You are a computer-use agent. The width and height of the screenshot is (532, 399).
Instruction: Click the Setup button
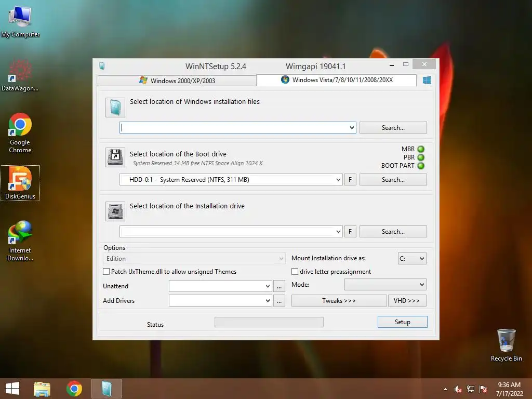click(x=403, y=322)
